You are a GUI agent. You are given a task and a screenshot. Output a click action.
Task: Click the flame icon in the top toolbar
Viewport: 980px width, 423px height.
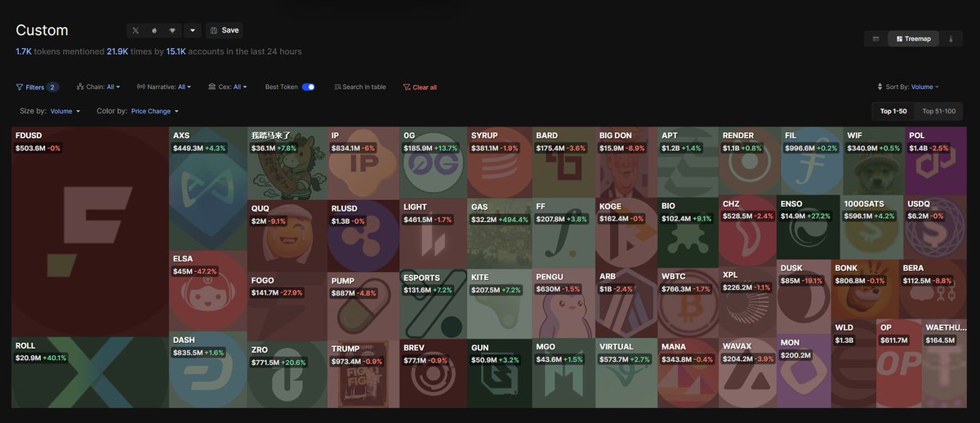pyautogui.click(x=154, y=30)
